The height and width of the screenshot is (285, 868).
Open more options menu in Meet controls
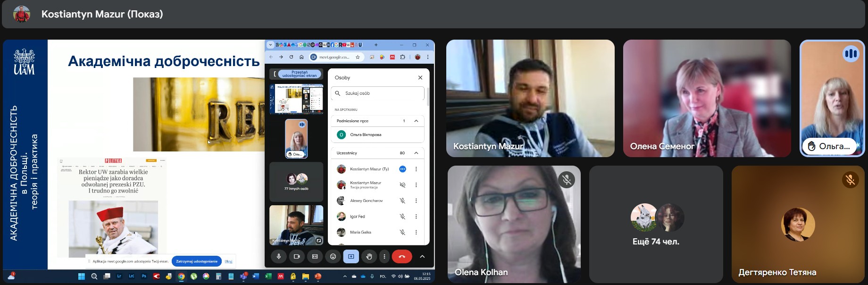click(384, 256)
